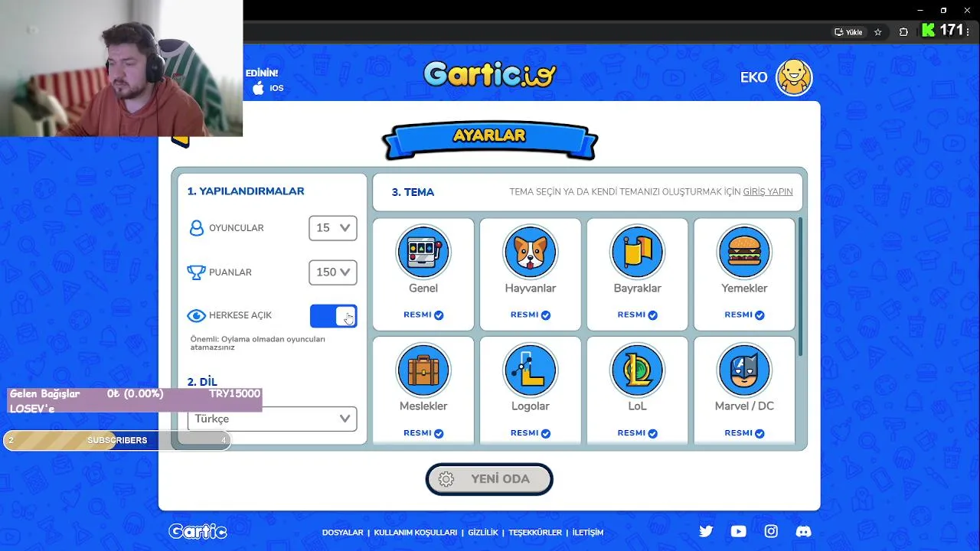Click the Gartic footer logo
980x551 pixels.
(x=198, y=531)
